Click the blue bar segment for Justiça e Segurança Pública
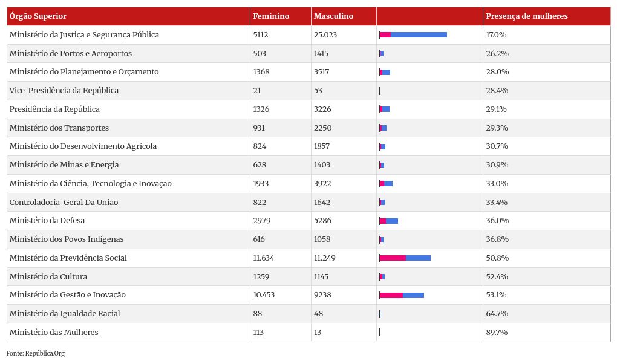The image size is (617, 364). pyautogui.click(x=419, y=35)
